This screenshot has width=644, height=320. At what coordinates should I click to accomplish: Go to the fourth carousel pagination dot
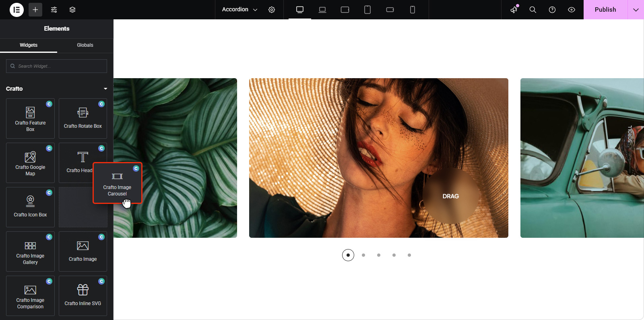(394, 255)
